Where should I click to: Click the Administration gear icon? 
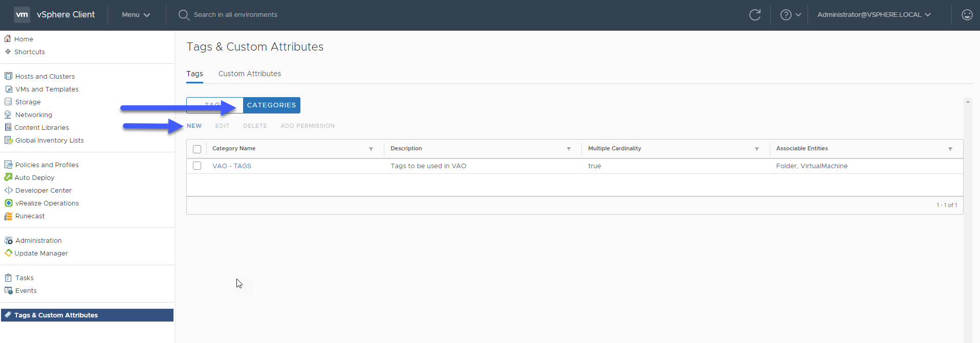(8, 240)
